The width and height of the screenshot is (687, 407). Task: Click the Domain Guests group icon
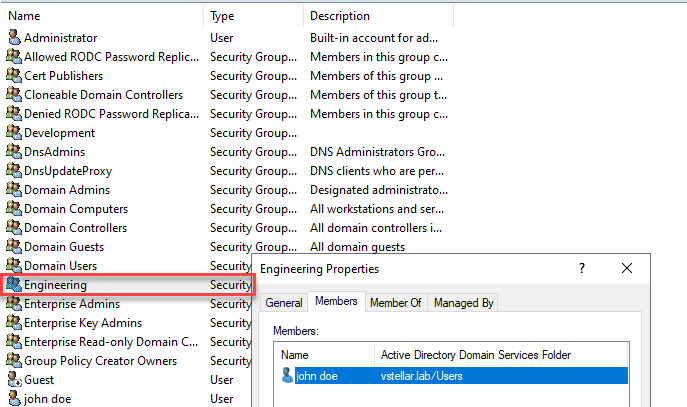pos(14,247)
